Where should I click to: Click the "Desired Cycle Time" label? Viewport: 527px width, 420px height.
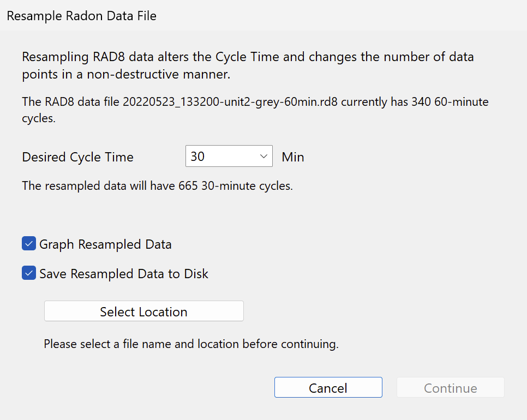coord(78,157)
